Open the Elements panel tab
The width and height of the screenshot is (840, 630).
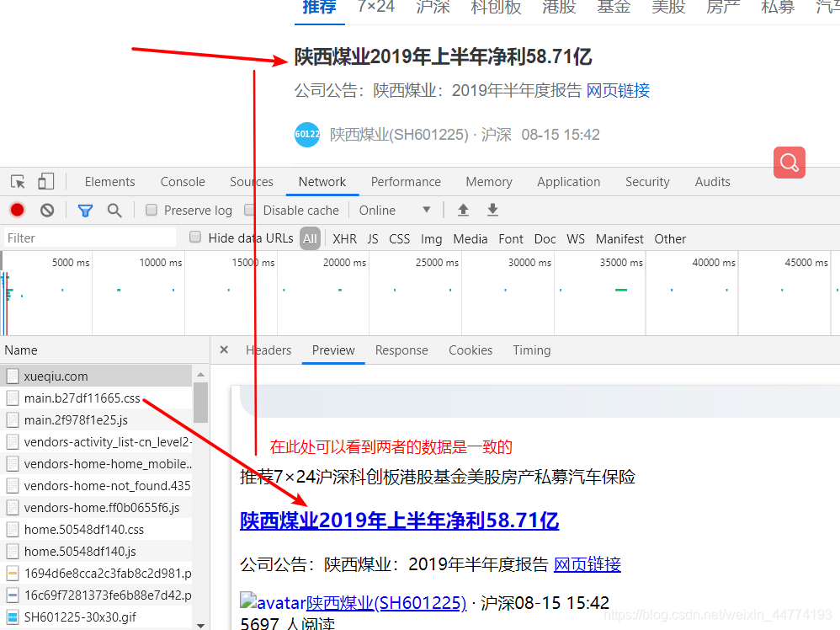click(109, 182)
